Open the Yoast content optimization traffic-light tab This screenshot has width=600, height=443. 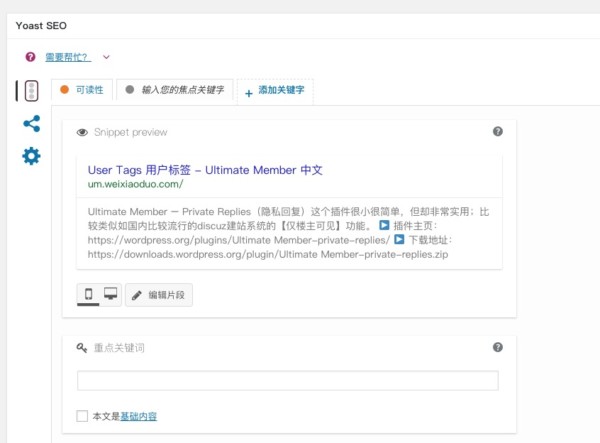pos(31,91)
